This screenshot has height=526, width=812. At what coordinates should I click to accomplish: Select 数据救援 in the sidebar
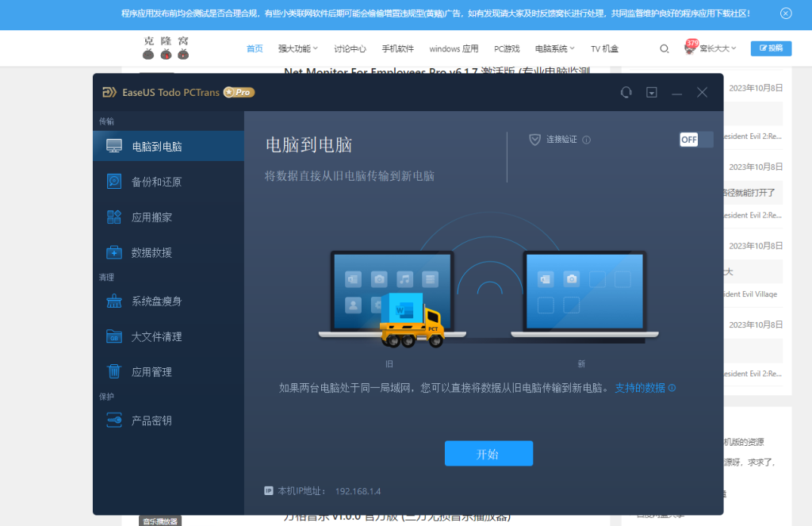pos(168,252)
